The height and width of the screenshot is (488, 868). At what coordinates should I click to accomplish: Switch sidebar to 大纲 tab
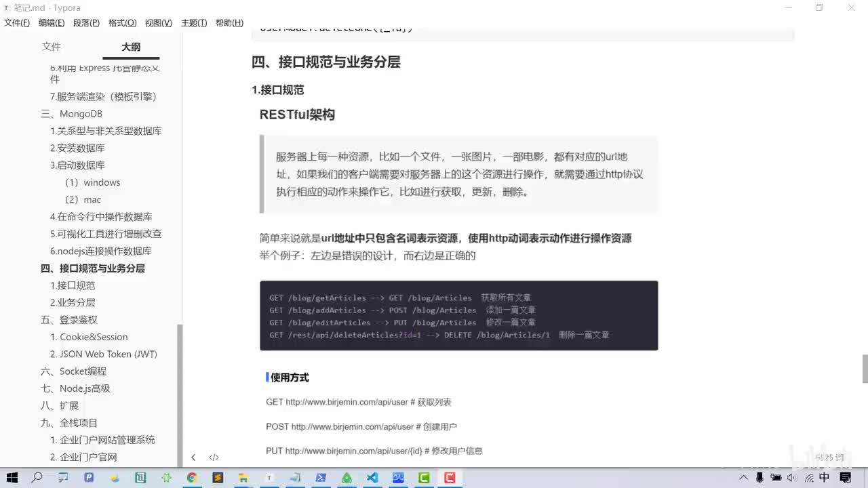click(x=131, y=47)
